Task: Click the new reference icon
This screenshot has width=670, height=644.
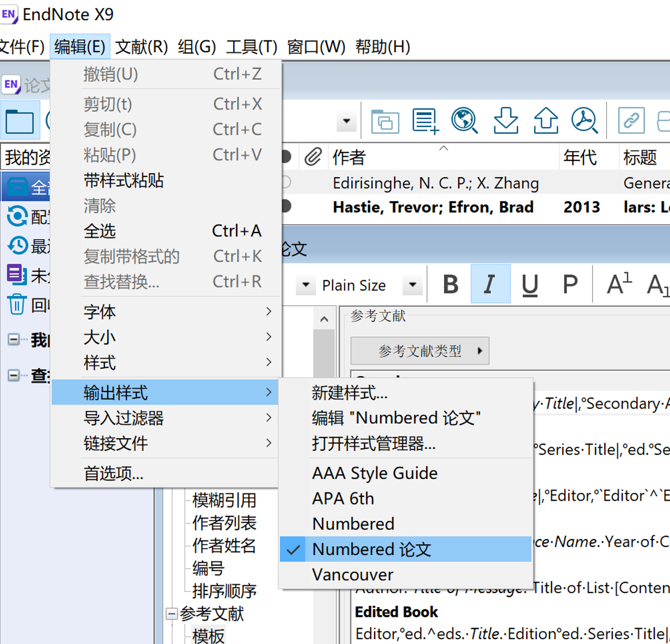Action: click(426, 121)
